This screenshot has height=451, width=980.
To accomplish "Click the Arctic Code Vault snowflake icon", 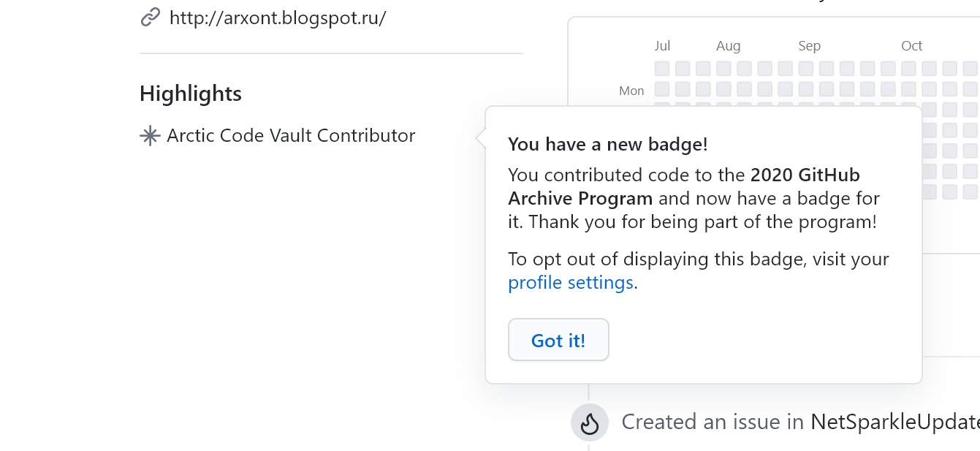I will coord(150,136).
